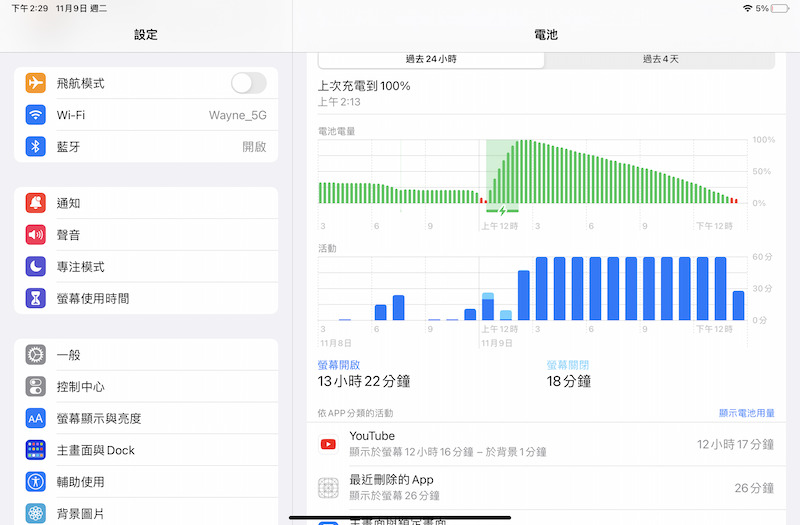Tap the 電池 page title

coord(546,35)
